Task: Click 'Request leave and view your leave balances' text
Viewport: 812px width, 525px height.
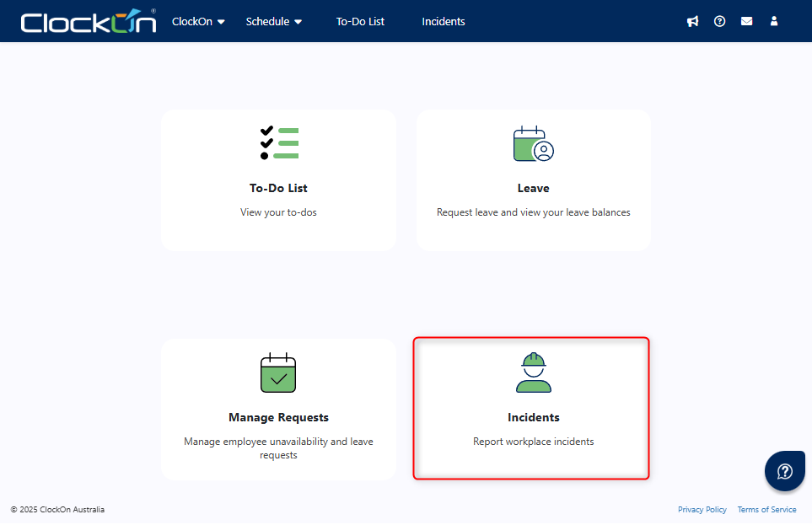Action: pyautogui.click(x=534, y=212)
